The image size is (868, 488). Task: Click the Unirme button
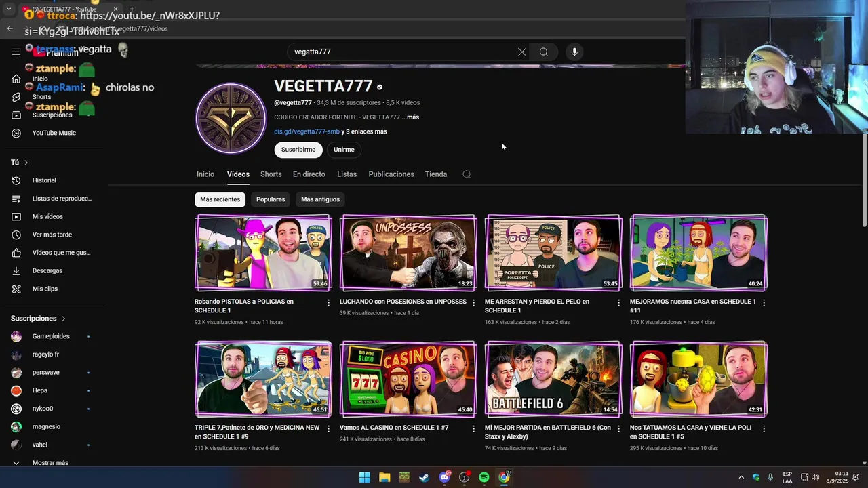344,150
